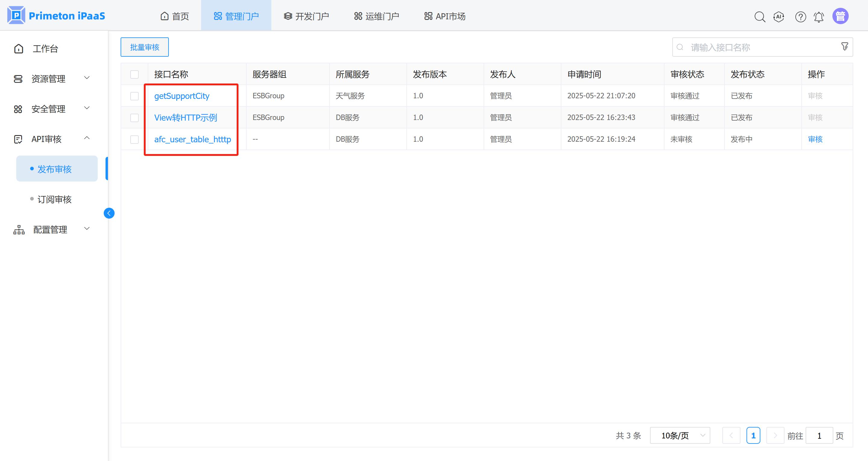Image resolution: width=868 pixels, height=461 pixels.
Task: Check the afc_user_table_htttp row checkbox
Action: point(134,139)
